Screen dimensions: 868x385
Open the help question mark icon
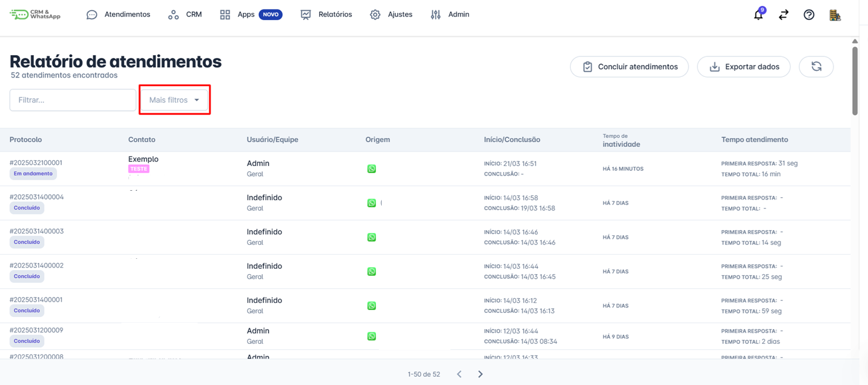point(809,15)
